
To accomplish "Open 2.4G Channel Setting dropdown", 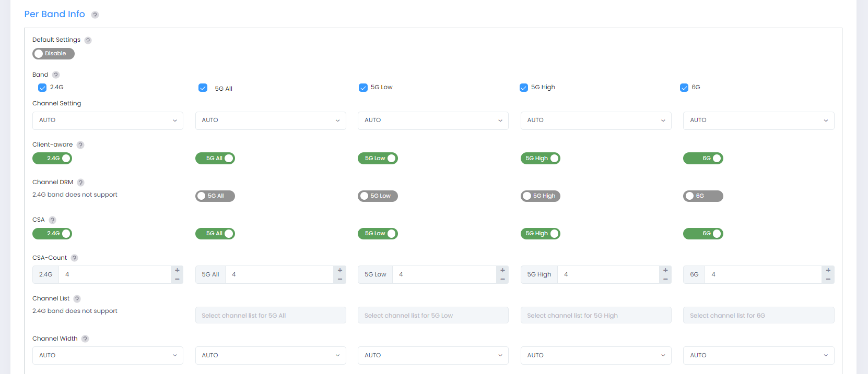I will 108,120.
